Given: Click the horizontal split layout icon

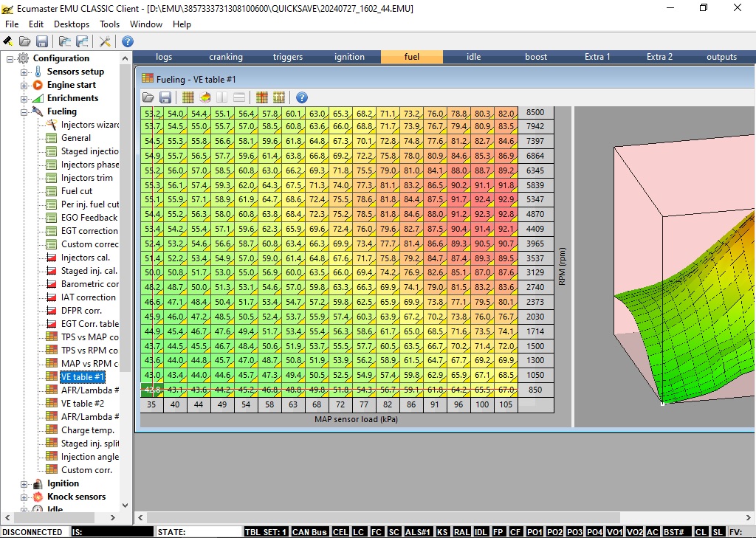Looking at the screenshot, I should 239,97.
